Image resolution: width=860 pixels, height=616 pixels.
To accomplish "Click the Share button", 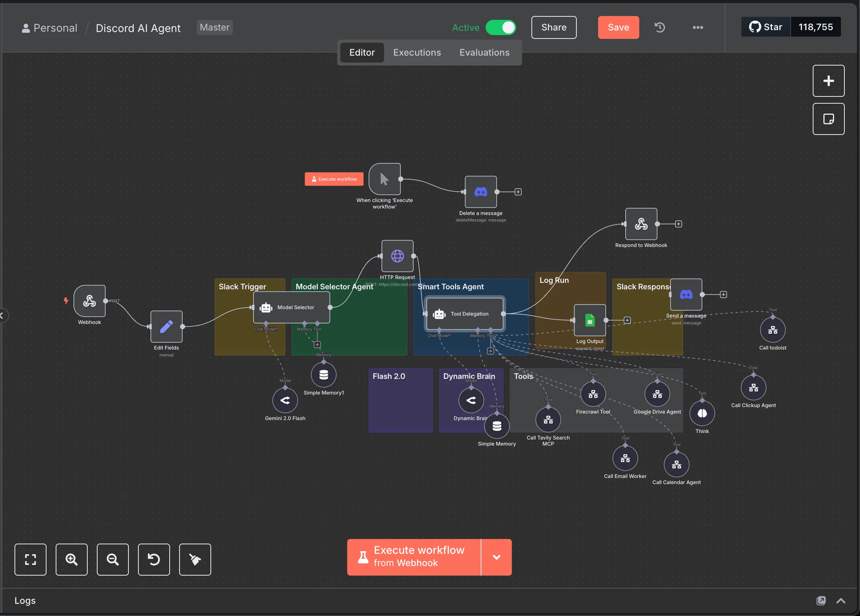I will [554, 27].
